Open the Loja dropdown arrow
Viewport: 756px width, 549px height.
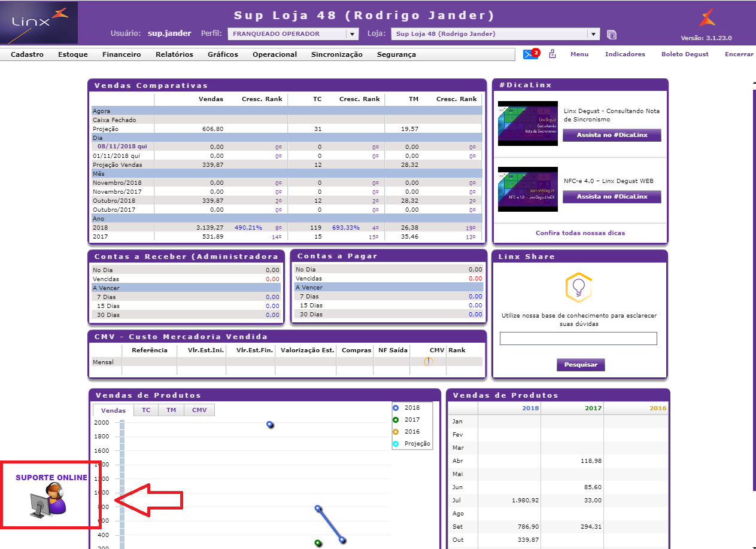click(594, 34)
